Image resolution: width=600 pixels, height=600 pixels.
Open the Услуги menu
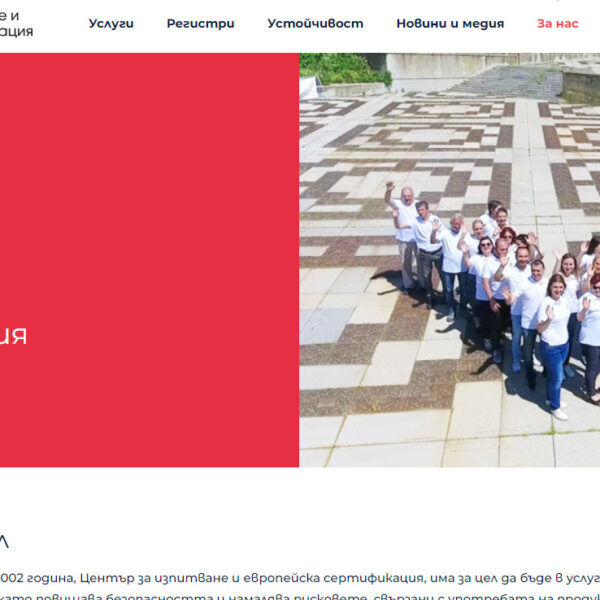coord(111,23)
